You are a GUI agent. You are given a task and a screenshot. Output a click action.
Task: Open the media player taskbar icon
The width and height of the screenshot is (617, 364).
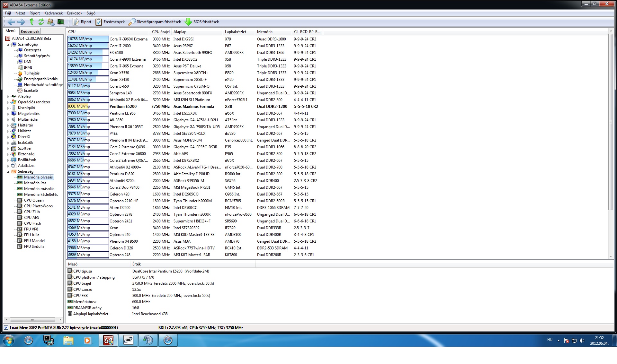pyautogui.click(x=87, y=340)
